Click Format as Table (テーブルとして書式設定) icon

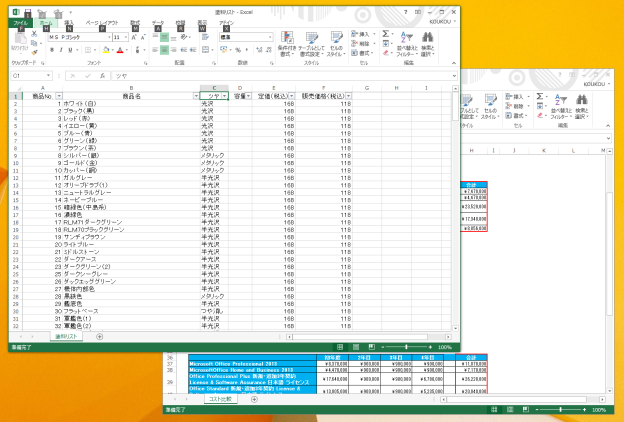[312, 38]
